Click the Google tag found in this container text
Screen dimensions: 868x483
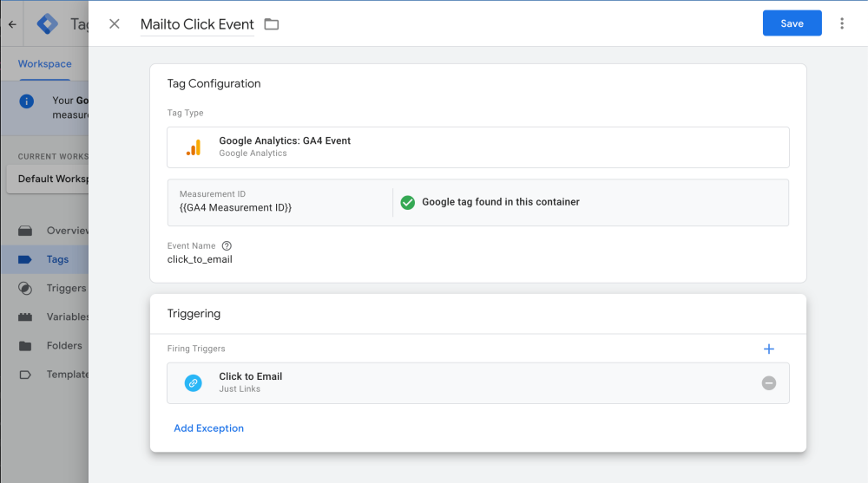(501, 202)
